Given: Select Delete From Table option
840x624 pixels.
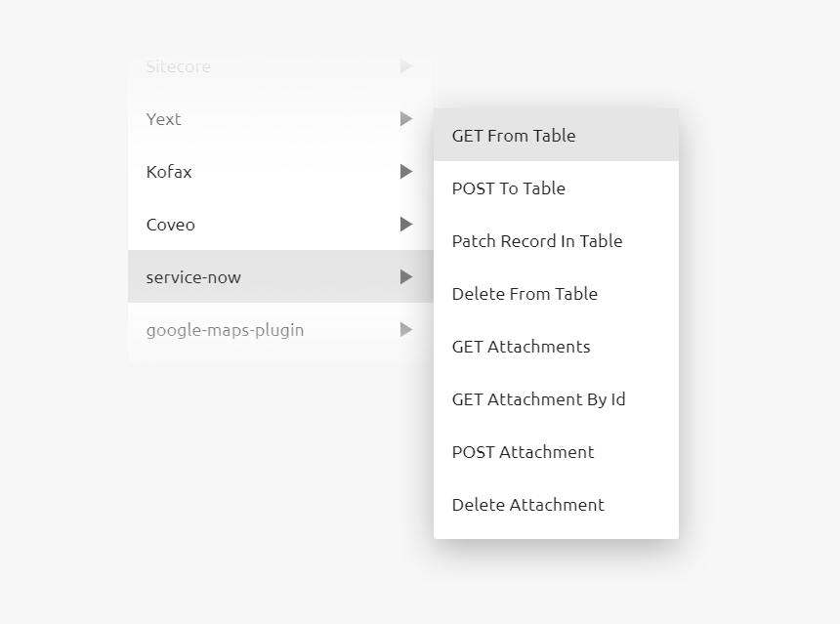Looking at the screenshot, I should point(525,294).
